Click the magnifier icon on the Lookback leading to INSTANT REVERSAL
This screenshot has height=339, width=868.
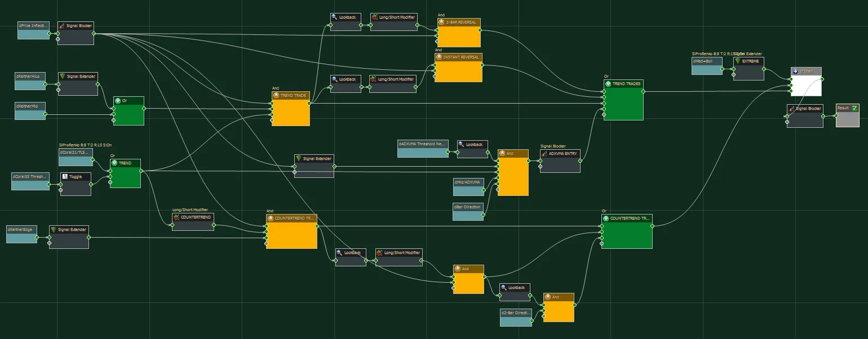point(335,79)
